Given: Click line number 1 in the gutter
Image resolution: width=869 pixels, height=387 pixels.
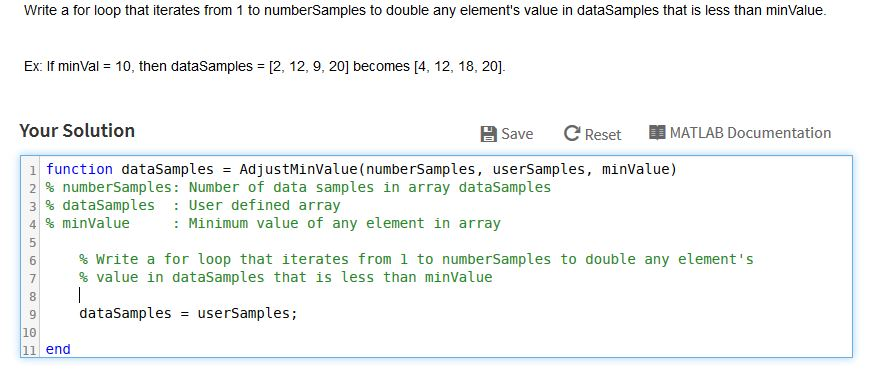Looking at the screenshot, I should tap(33, 170).
